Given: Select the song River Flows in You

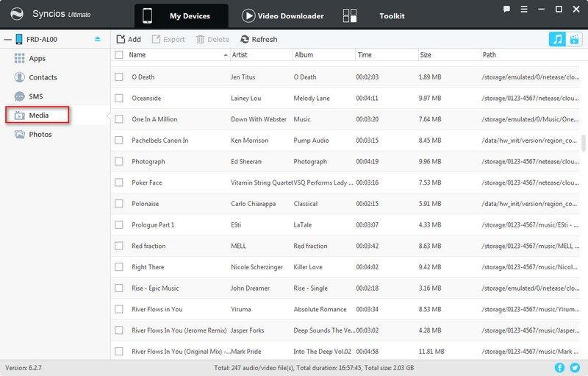Looking at the screenshot, I should tap(157, 309).
